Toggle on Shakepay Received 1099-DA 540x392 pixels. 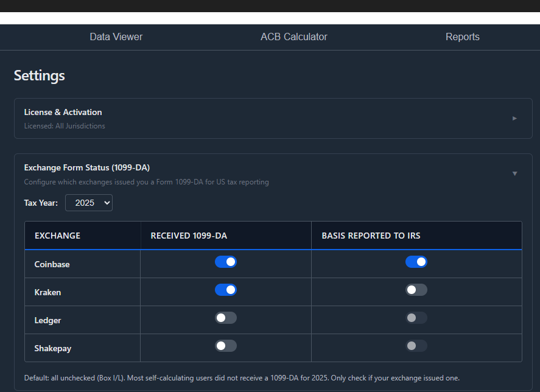(226, 346)
